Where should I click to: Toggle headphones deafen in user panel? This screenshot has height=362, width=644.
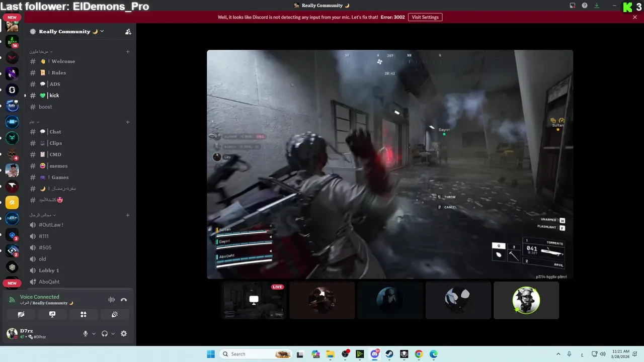[105, 333]
